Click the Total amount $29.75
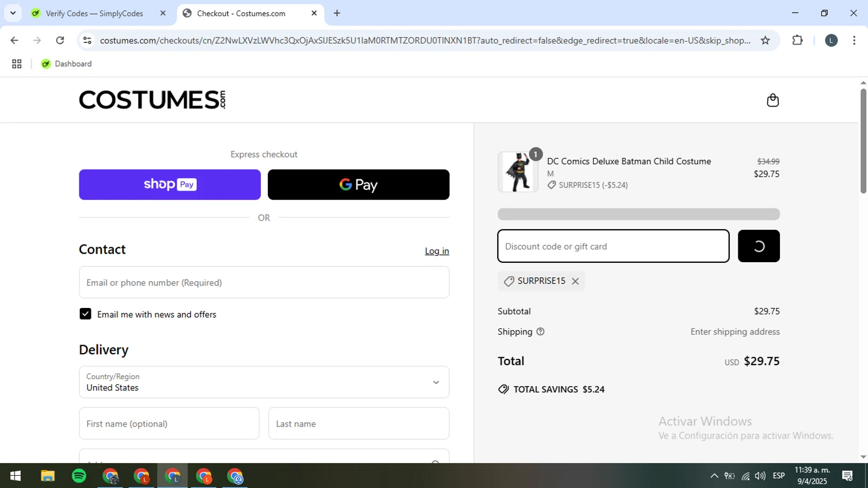Screen dimensions: 868x488 point(762,361)
